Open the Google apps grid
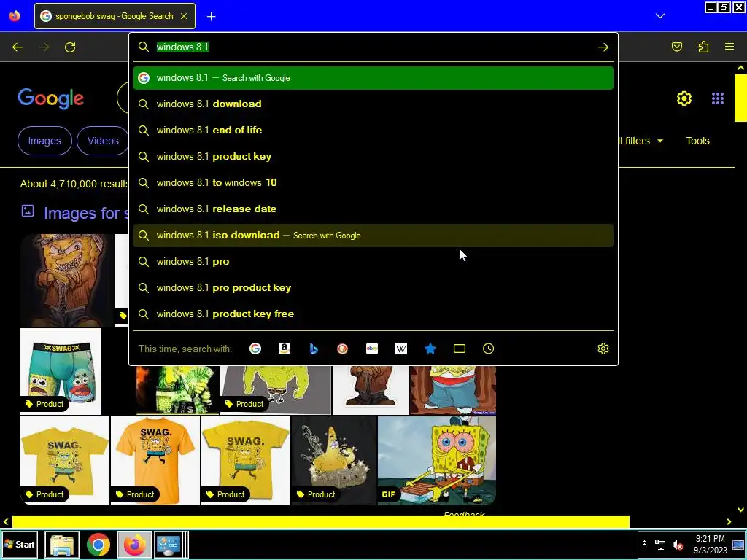Image resolution: width=747 pixels, height=560 pixels. [718, 98]
